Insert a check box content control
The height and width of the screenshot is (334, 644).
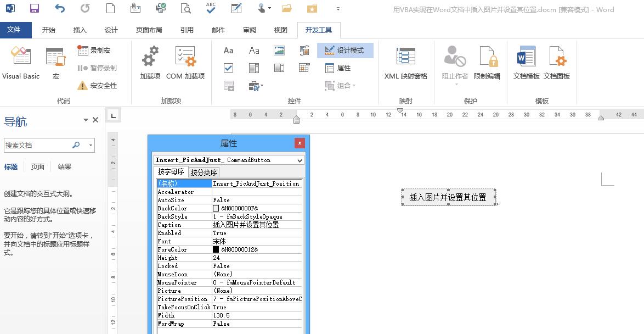(228, 68)
